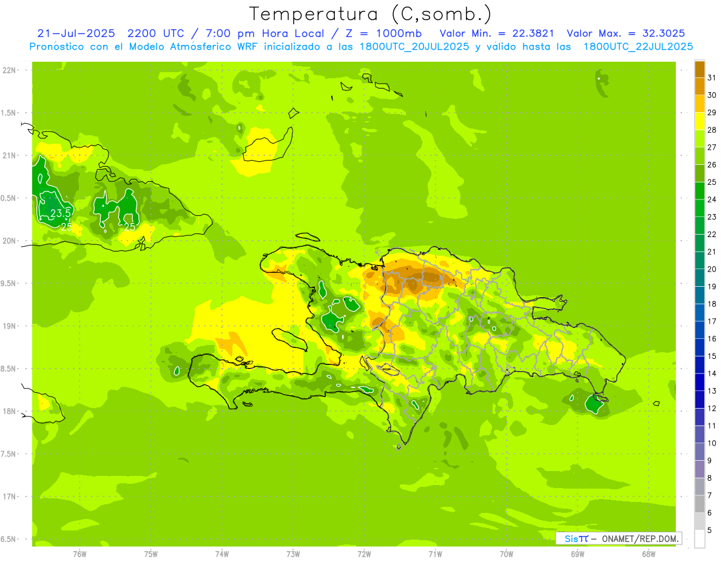
Task: Click the colorbar legend value '10'
Action: [x=712, y=443]
